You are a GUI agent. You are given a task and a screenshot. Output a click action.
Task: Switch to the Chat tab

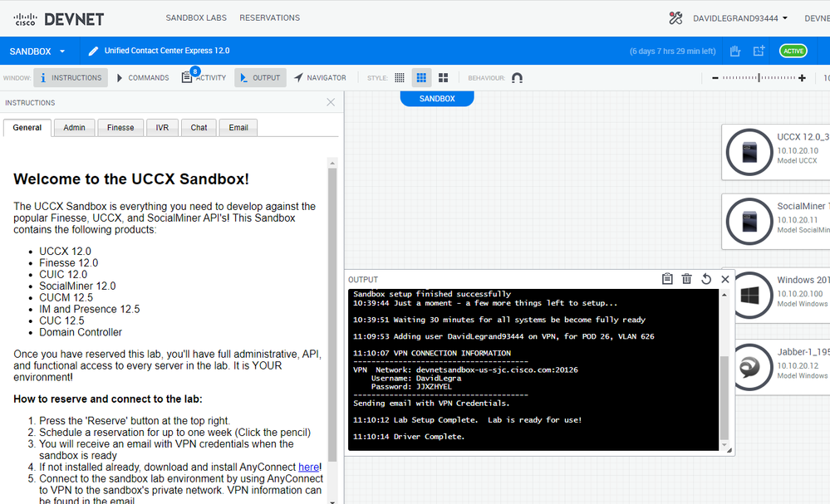(199, 128)
